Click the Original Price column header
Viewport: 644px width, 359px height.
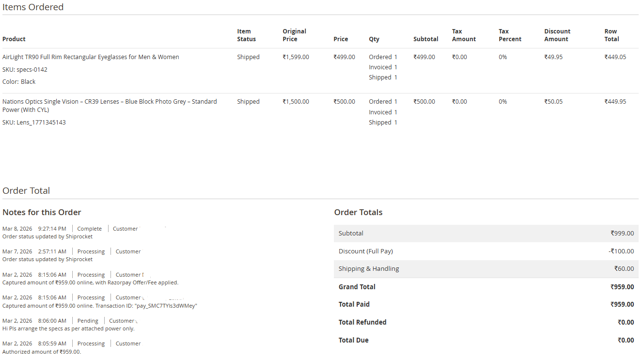[x=294, y=35]
